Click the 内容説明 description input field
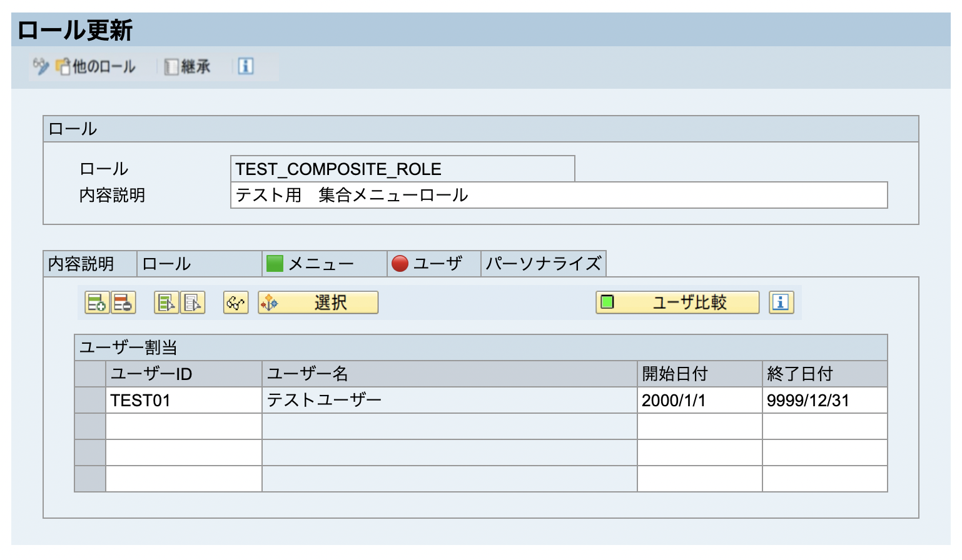Screen dimensions: 962x560 coord(557,196)
